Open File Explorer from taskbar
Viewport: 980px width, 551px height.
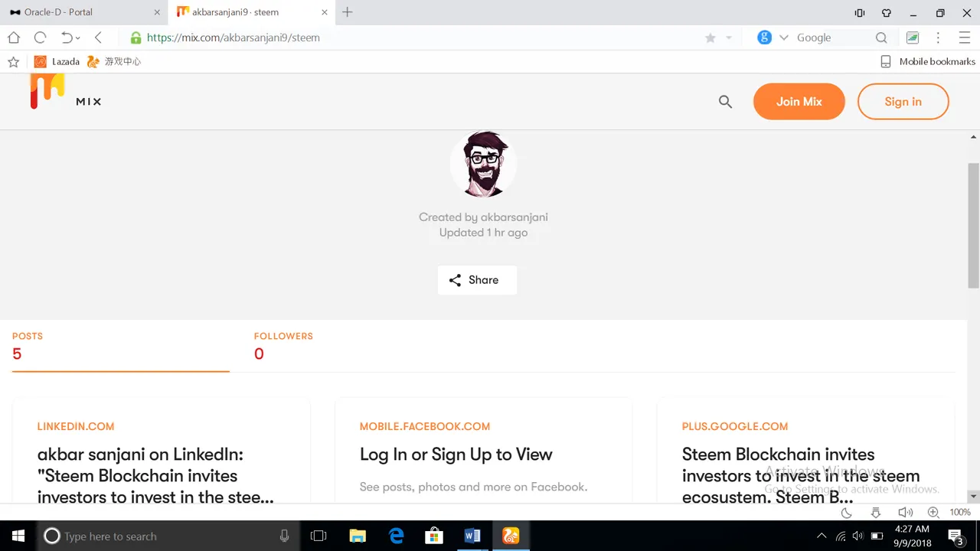pos(358,536)
